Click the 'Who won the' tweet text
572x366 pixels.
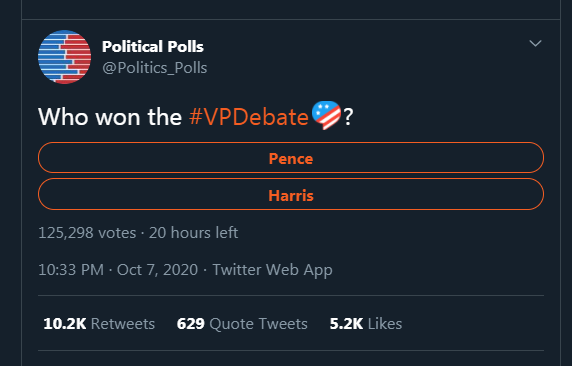click(110, 117)
